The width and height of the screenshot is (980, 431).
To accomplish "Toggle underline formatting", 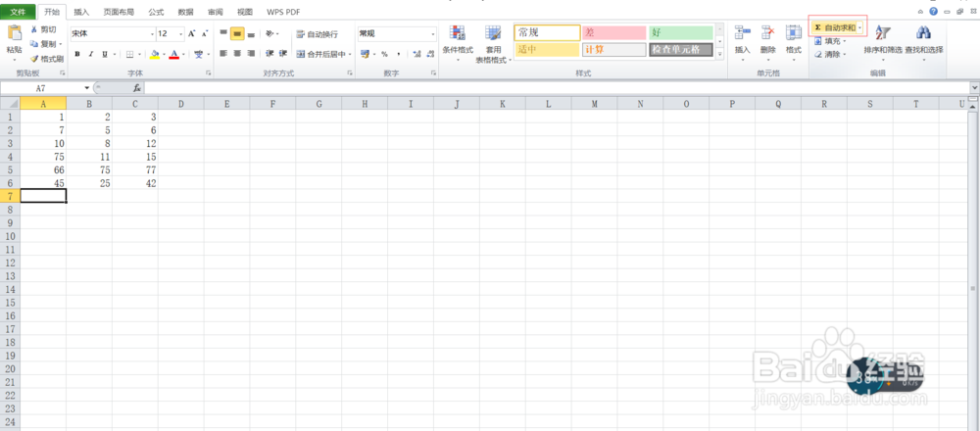I will (105, 54).
